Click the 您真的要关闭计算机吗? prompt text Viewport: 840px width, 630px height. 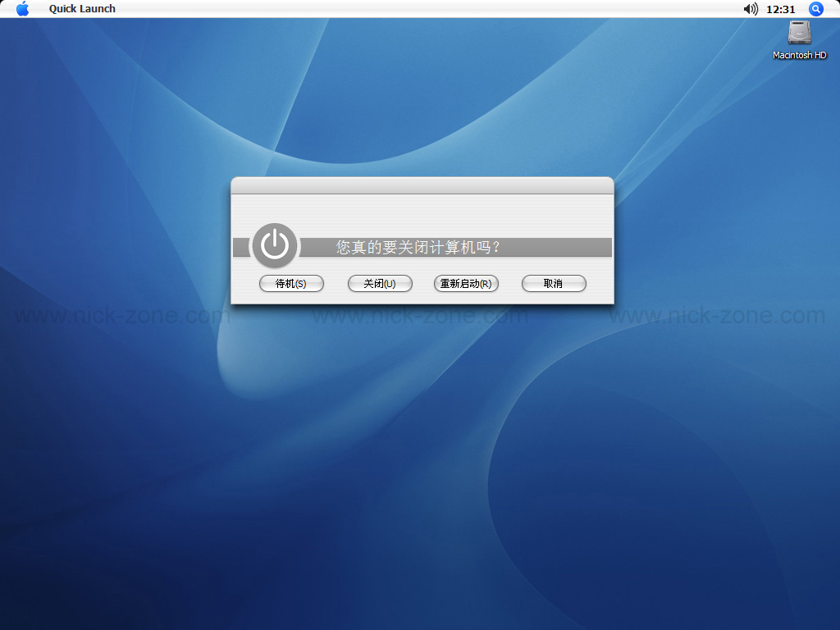point(418,247)
